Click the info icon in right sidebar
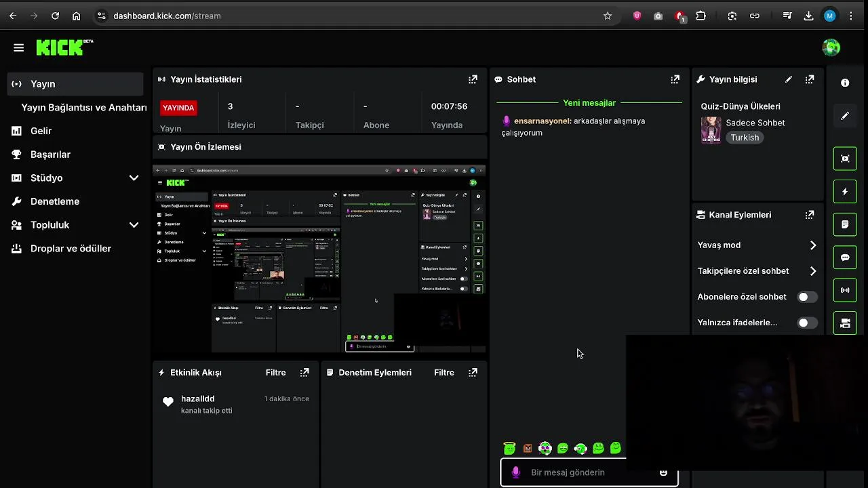Viewport: 868px width, 488px height. [845, 83]
